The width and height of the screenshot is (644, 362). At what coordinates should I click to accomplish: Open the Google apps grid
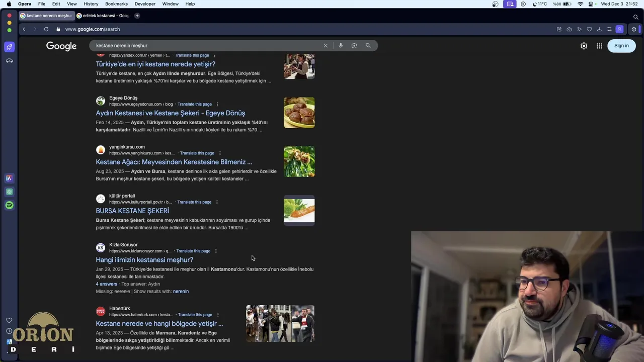coord(599,46)
